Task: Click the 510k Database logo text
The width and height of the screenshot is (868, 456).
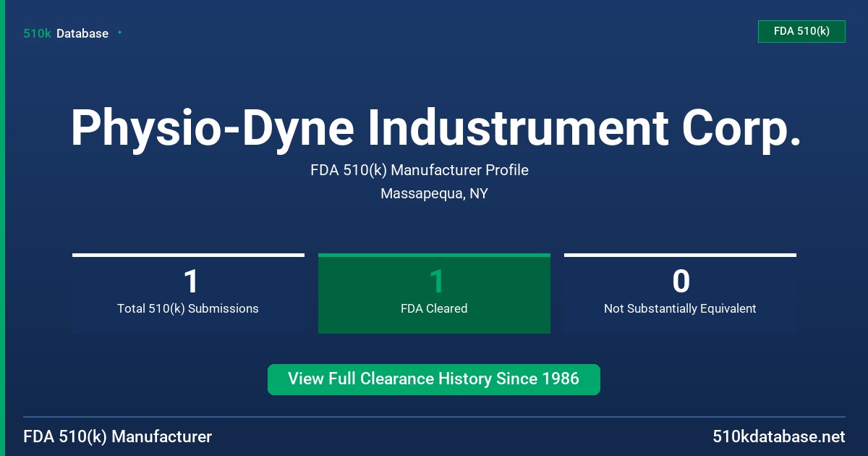Action: 66,33
